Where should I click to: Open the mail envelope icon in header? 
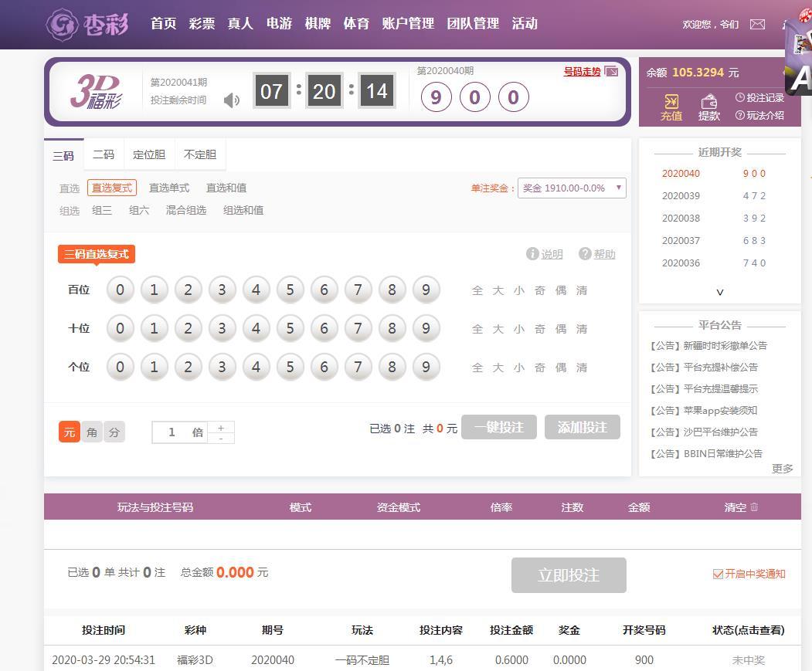(757, 24)
